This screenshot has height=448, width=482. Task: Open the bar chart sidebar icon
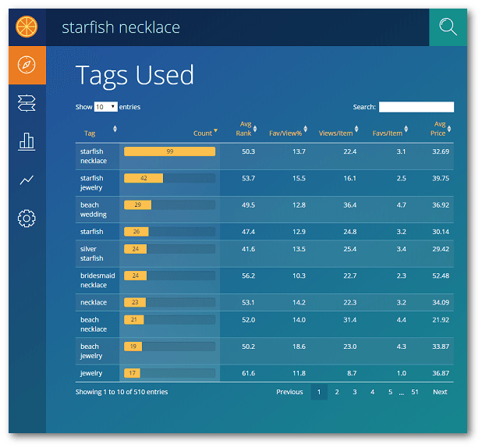point(27,141)
